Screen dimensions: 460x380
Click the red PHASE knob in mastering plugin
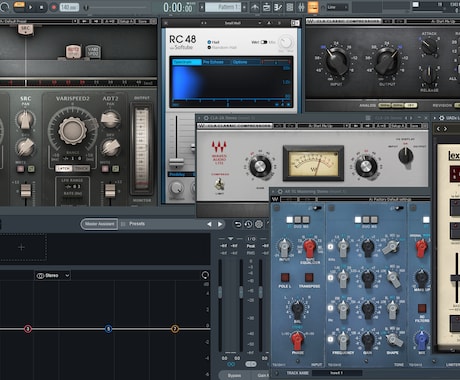(297, 340)
